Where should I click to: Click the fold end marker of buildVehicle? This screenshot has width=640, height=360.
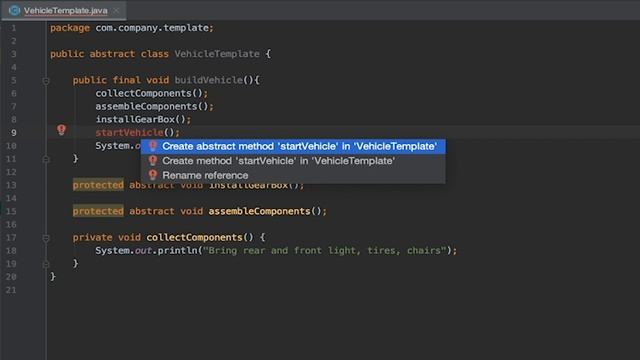point(46,159)
